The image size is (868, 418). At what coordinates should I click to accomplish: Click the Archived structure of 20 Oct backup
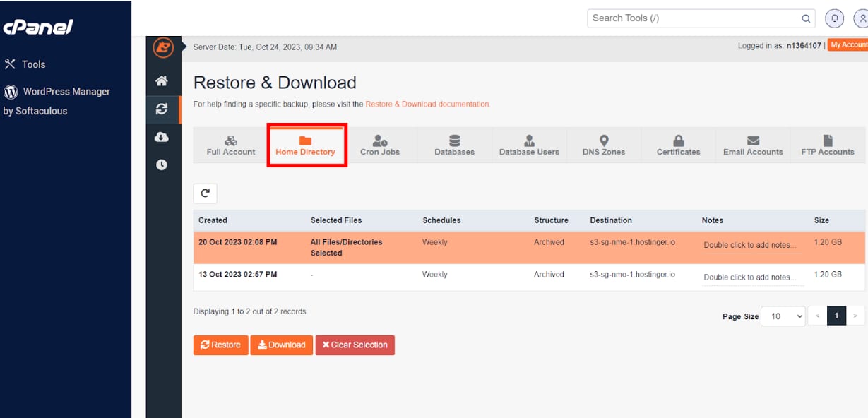549,242
